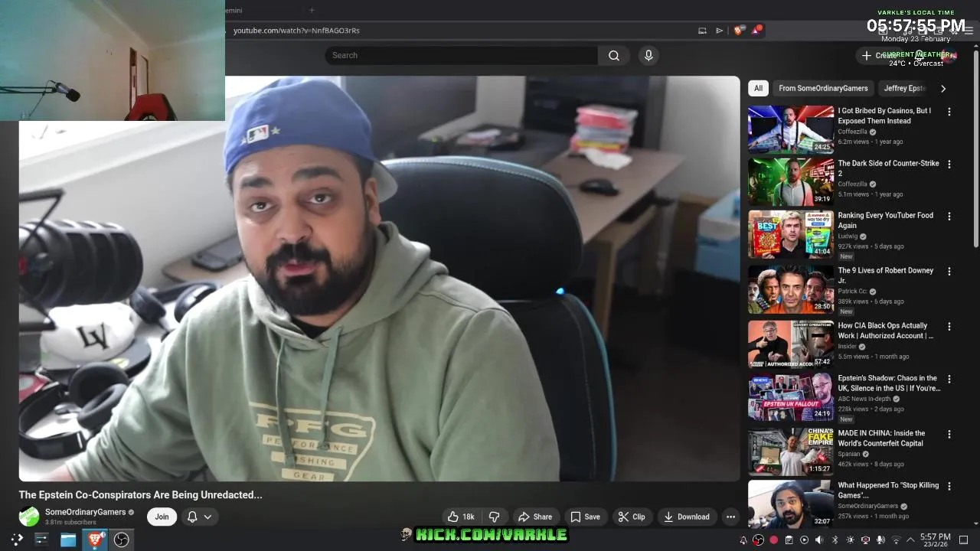Click the YouTube search magnifier button
Screen dimensions: 980x551
click(x=614, y=55)
